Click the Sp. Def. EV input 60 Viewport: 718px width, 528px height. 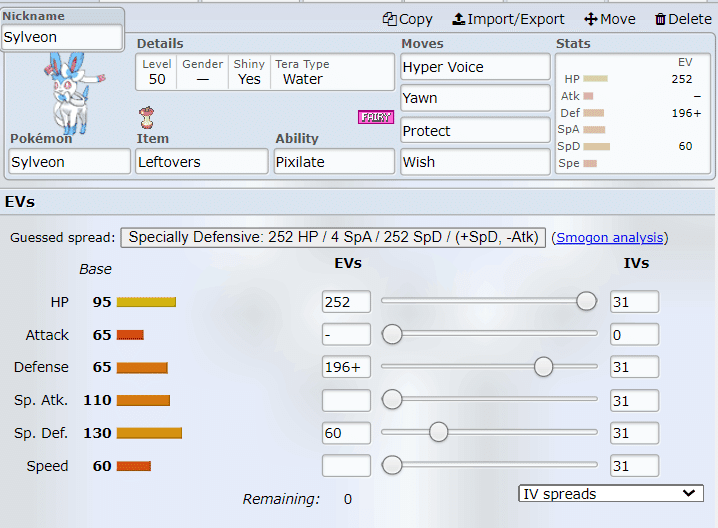(x=346, y=433)
